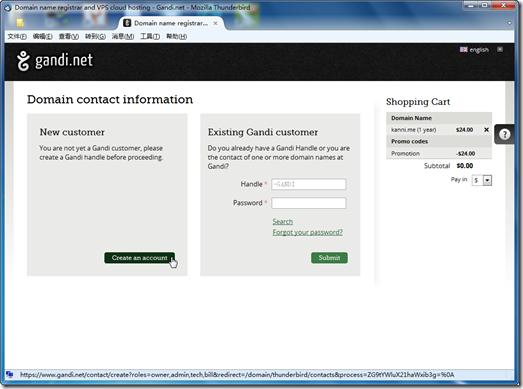Image resolution: width=523 pixels, height=389 pixels.
Task: Open the 查看(V) menu
Action: tap(69, 36)
